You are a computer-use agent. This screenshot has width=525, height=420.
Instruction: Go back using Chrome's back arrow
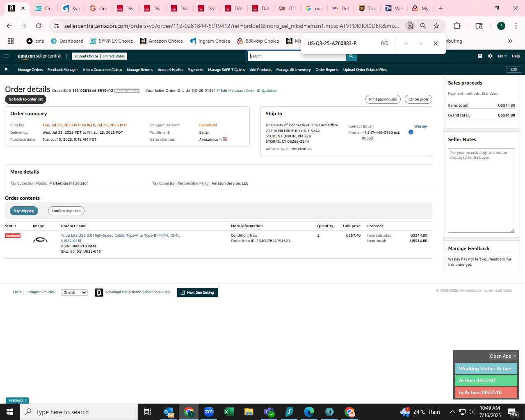click(x=9, y=26)
